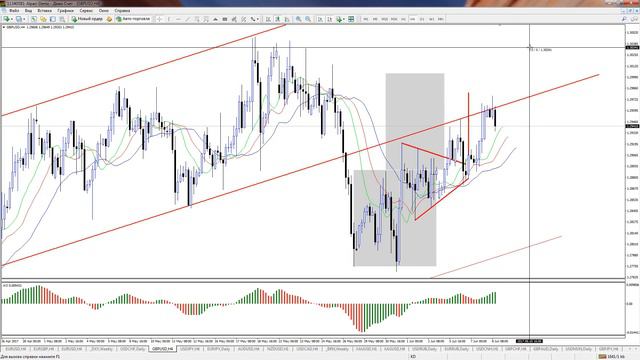Image resolution: width=640 pixels, height=360 pixels.
Task: Select the D1 timeframe button
Action: click(422, 19)
